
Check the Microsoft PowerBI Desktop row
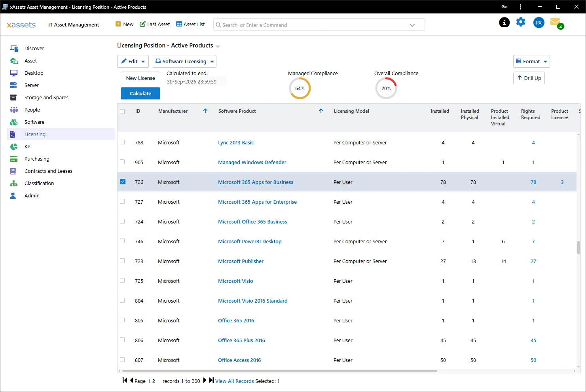pos(122,241)
